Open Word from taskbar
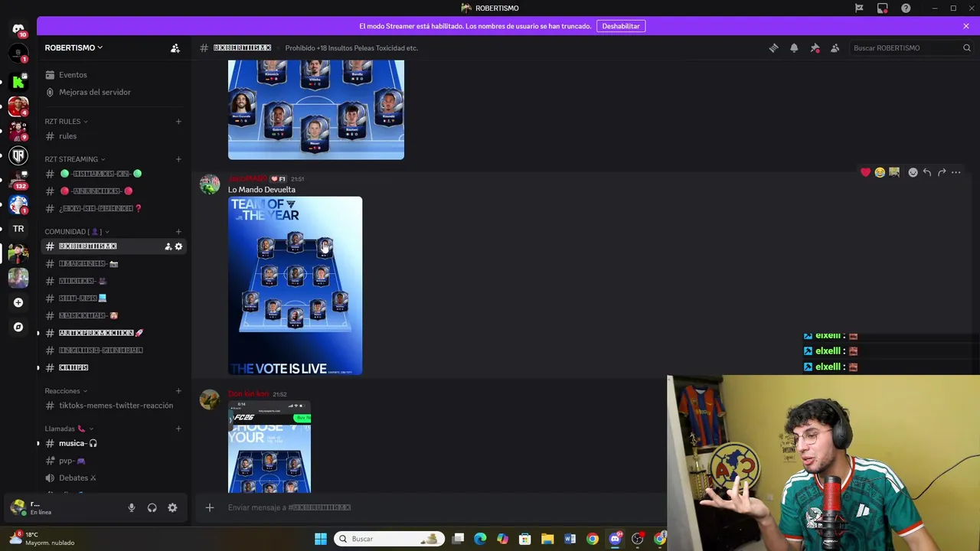980x551 pixels. [570, 539]
